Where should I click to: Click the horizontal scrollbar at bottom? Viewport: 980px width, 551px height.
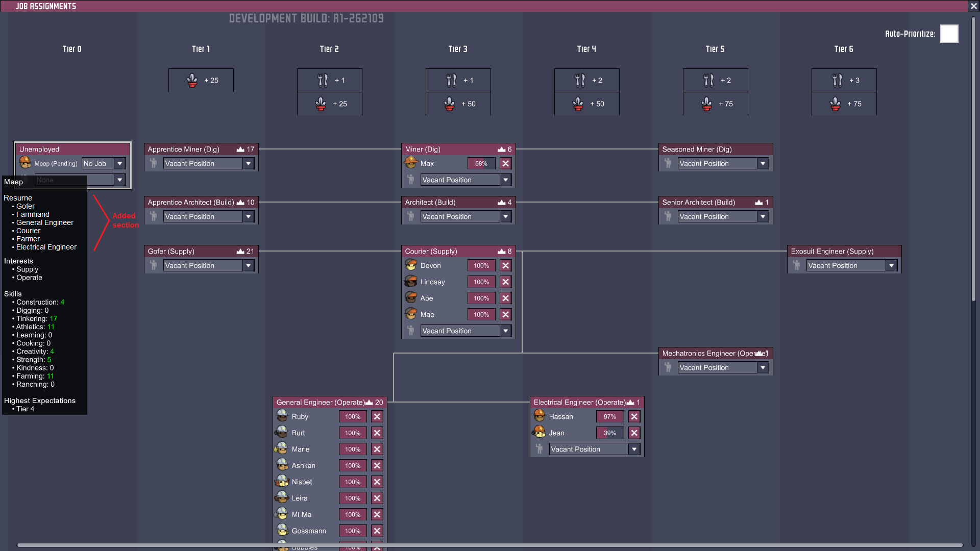coord(490,545)
